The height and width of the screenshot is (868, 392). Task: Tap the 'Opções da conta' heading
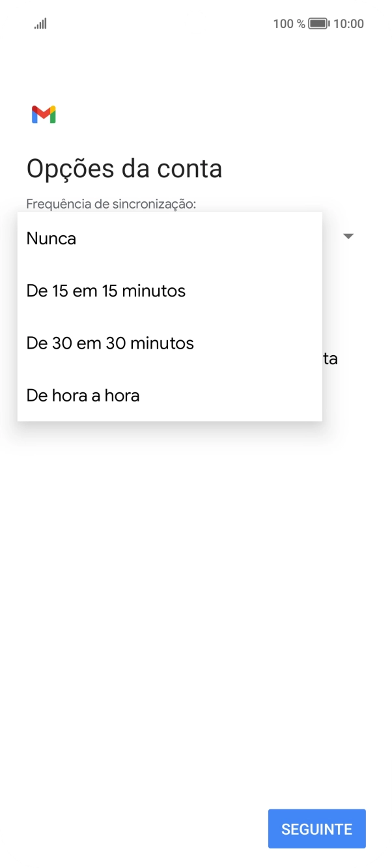point(124,168)
